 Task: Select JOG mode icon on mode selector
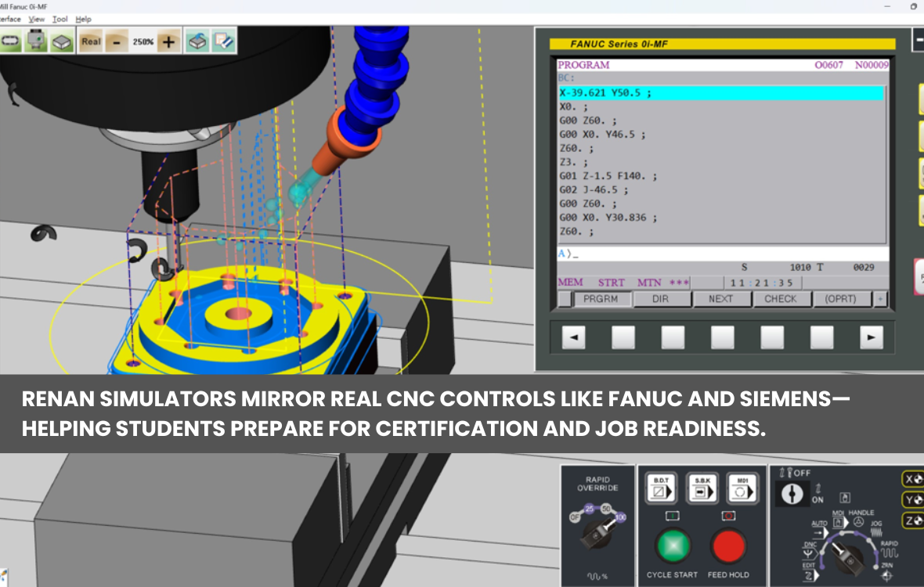[x=875, y=531]
